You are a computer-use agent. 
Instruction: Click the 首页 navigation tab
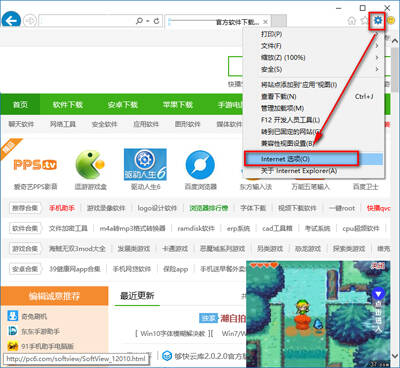[20, 105]
